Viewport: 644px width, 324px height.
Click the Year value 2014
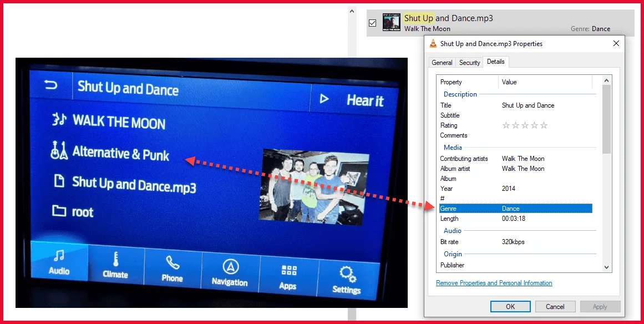point(509,189)
